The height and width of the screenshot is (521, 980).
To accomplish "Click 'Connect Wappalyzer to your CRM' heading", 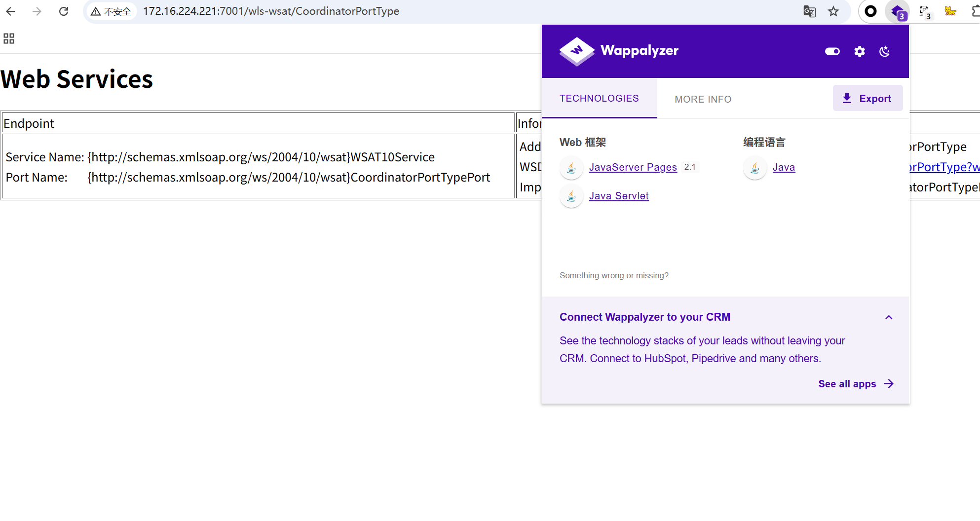I will (x=645, y=317).
